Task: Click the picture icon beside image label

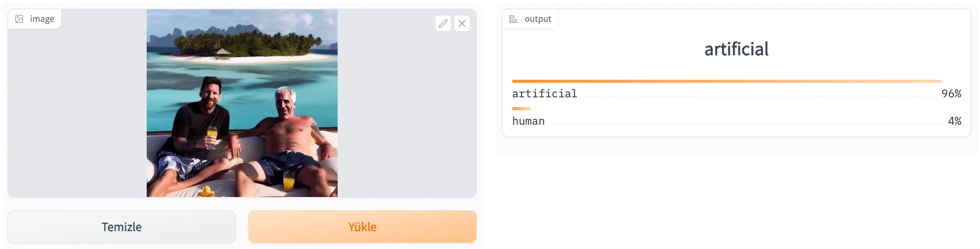Action: click(x=19, y=19)
